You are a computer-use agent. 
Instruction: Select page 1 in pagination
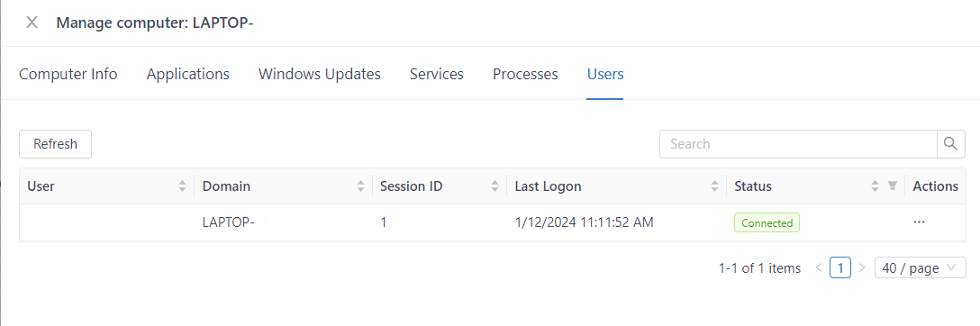pos(840,268)
